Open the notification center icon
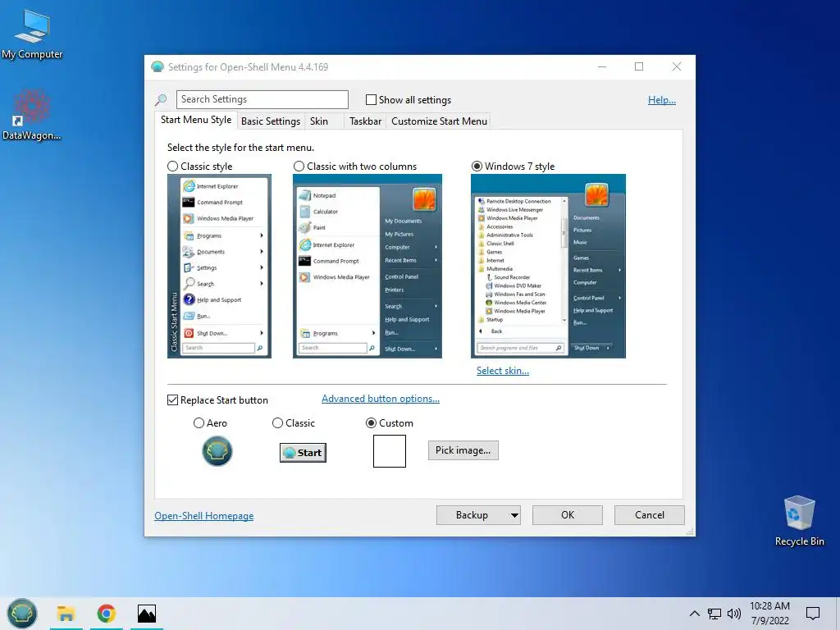 pos(813,614)
